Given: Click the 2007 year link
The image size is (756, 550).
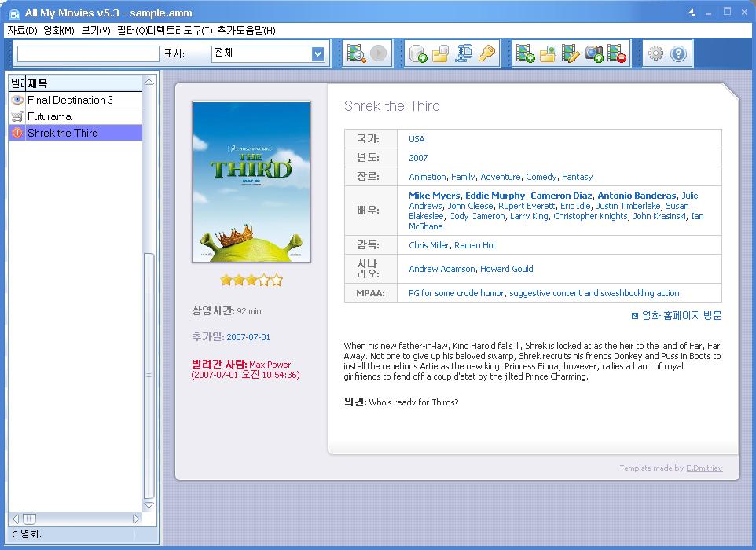Looking at the screenshot, I should 418,158.
